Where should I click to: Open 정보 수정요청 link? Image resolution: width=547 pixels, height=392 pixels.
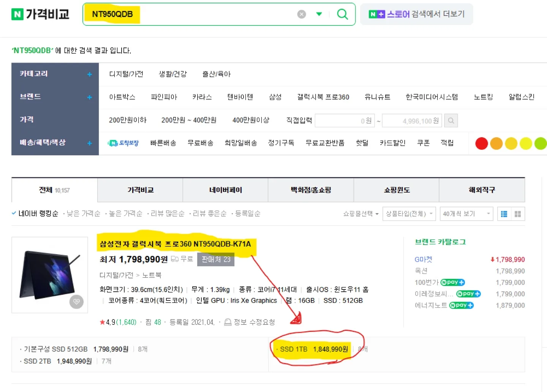[x=250, y=322]
